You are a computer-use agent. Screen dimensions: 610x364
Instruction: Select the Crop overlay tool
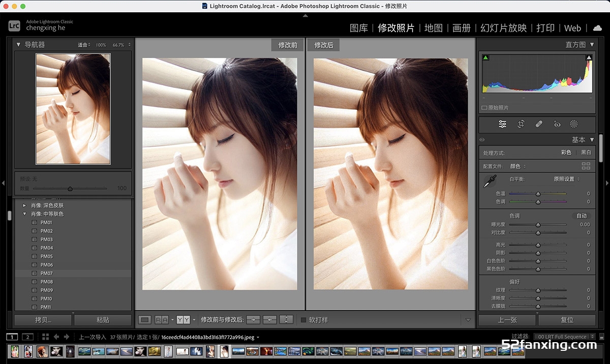pyautogui.click(x=521, y=124)
